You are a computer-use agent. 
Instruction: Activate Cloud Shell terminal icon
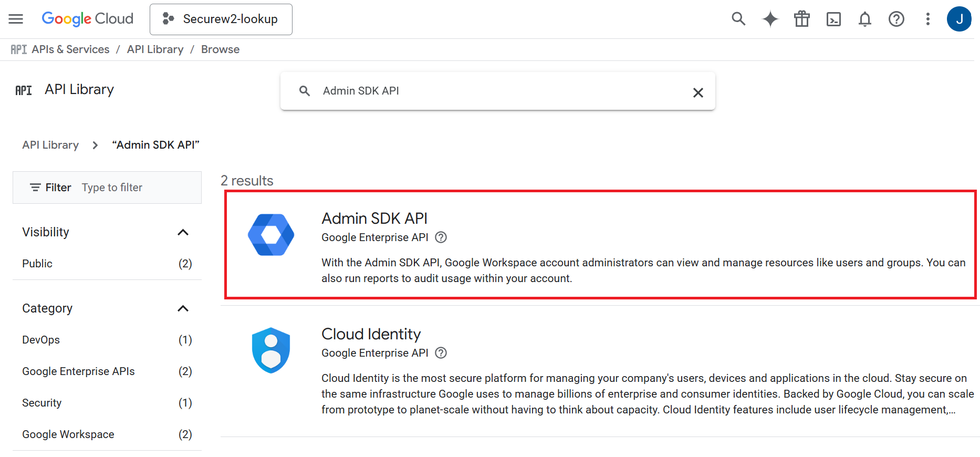tap(833, 19)
